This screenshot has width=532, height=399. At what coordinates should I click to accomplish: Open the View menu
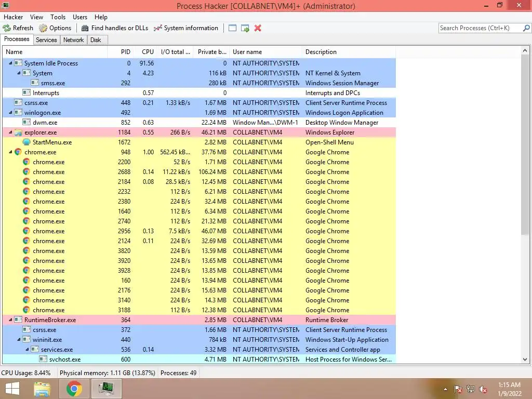pyautogui.click(x=36, y=17)
